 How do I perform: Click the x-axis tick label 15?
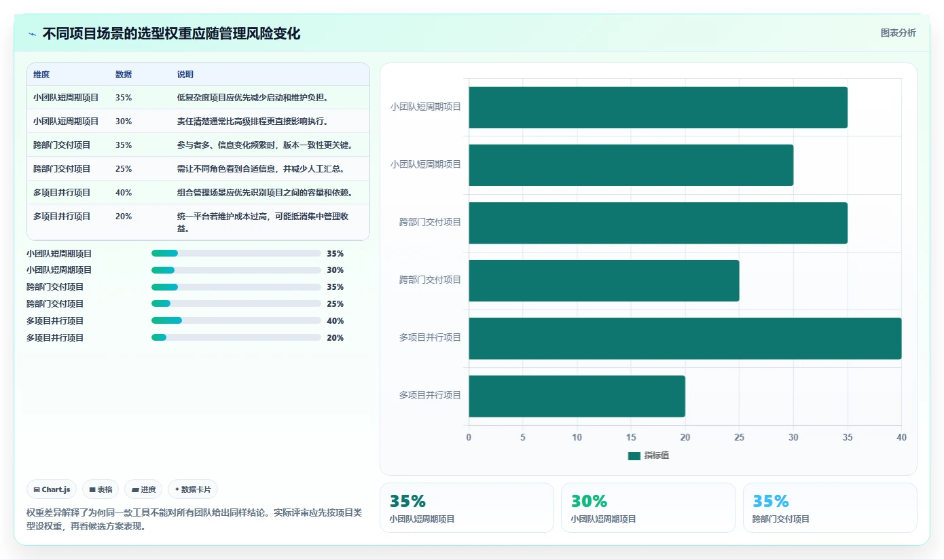(631, 438)
